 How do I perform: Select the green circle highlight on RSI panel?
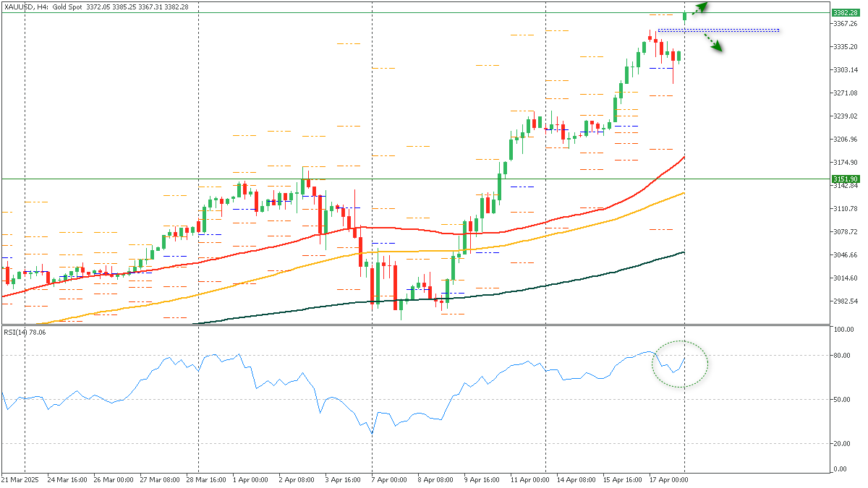tap(681, 364)
